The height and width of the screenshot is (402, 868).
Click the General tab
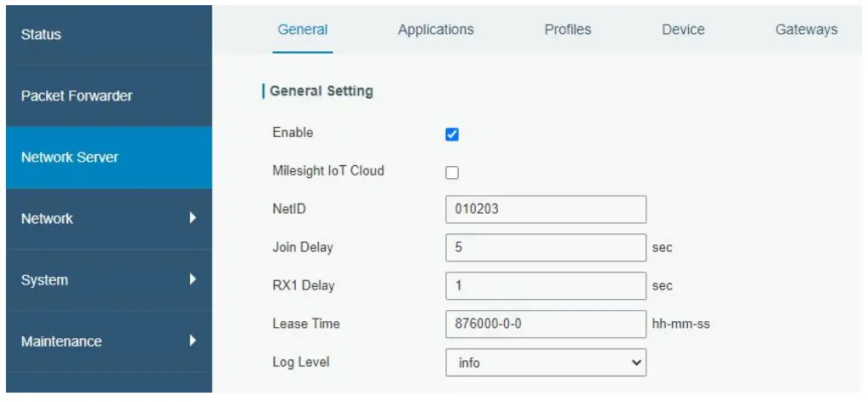tap(303, 30)
